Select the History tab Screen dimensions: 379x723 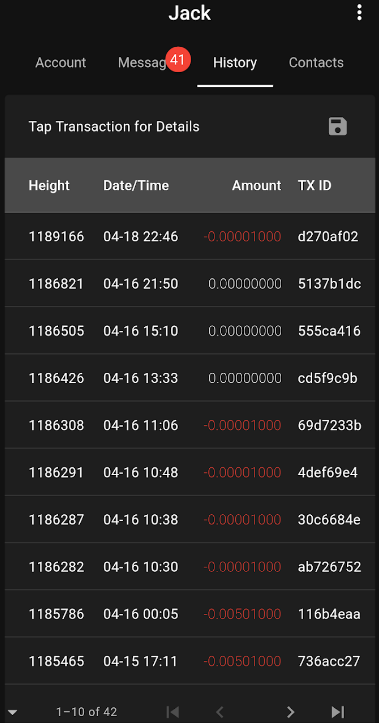pos(235,63)
